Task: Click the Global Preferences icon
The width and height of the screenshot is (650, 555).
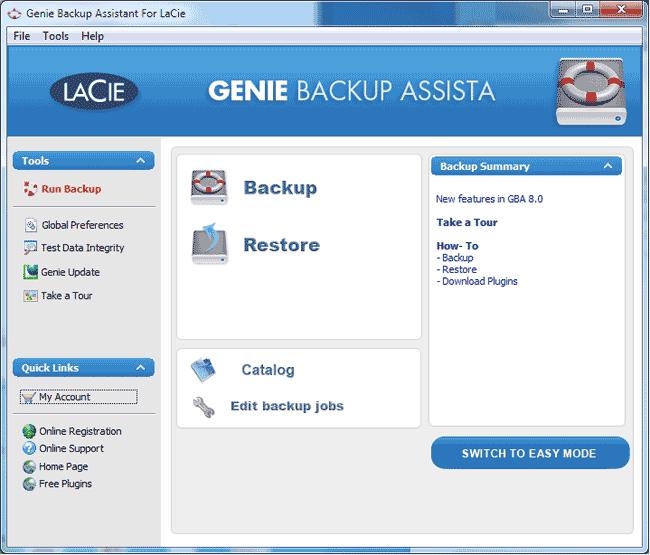Action: 31,225
